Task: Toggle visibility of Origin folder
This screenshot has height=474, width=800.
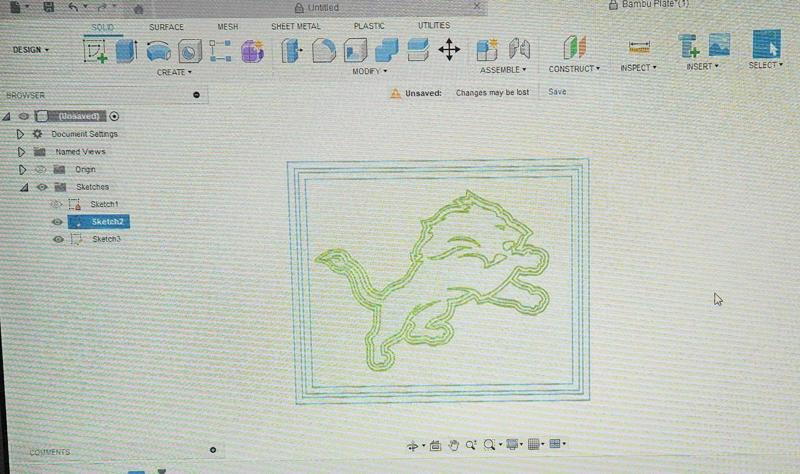Action: click(40, 169)
